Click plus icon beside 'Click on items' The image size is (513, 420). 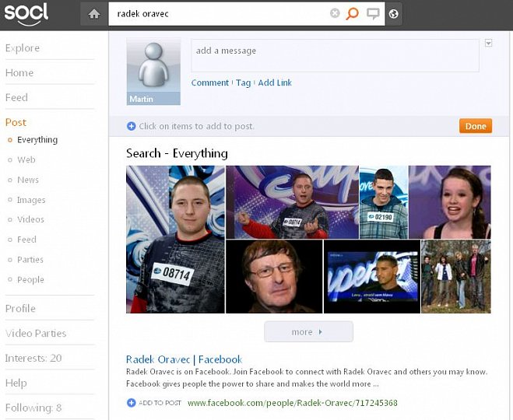click(x=132, y=126)
